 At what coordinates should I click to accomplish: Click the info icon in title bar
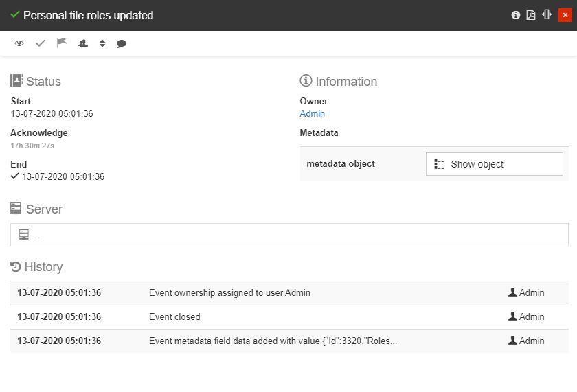(x=516, y=15)
